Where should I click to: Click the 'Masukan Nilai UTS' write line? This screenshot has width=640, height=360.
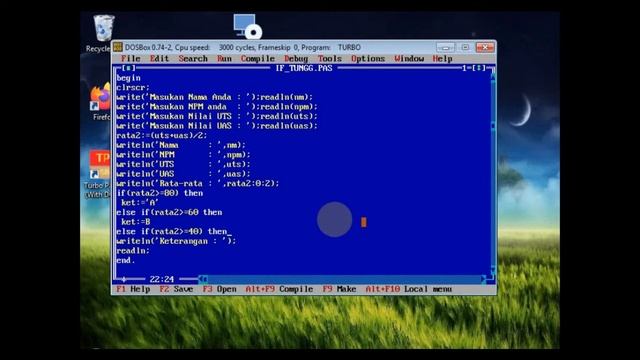(x=217, y=116)
